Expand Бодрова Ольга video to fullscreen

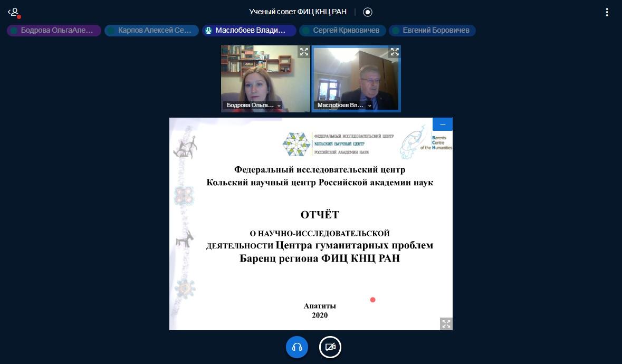point(304,52)
